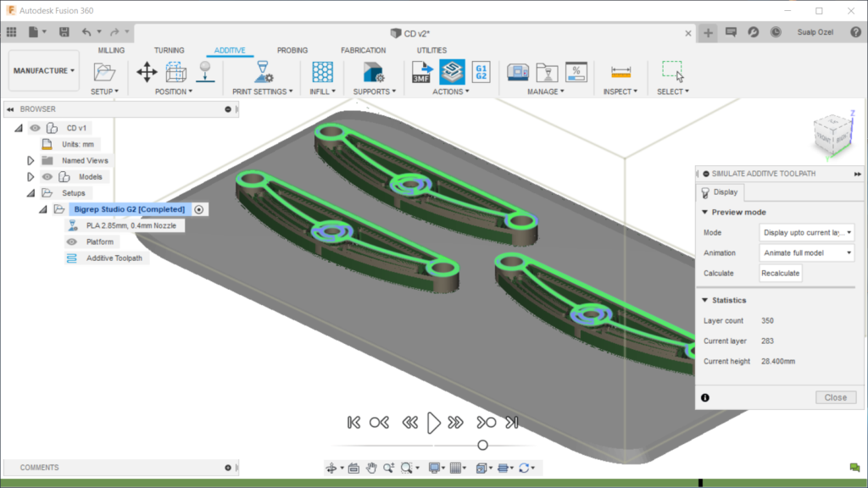Click the Recalculate button
The height and width of the screenshot is (488, 868).
click(x=782, y=273)
